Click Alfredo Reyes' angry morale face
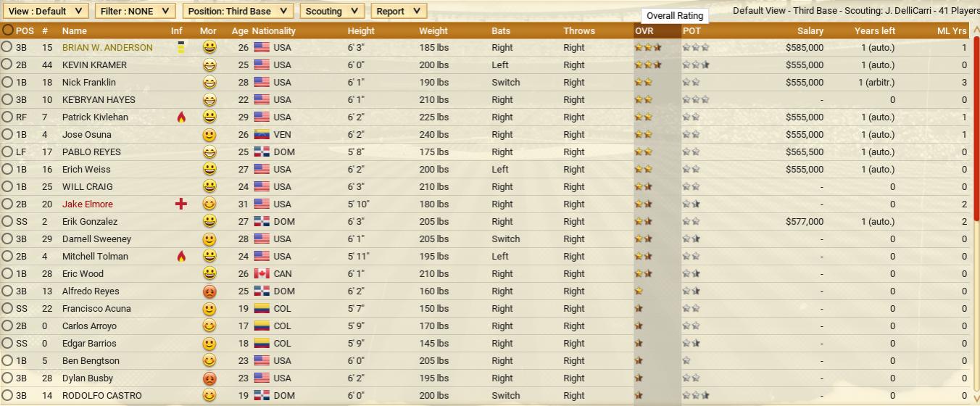 pyautogui.click(x=209, y=291)
